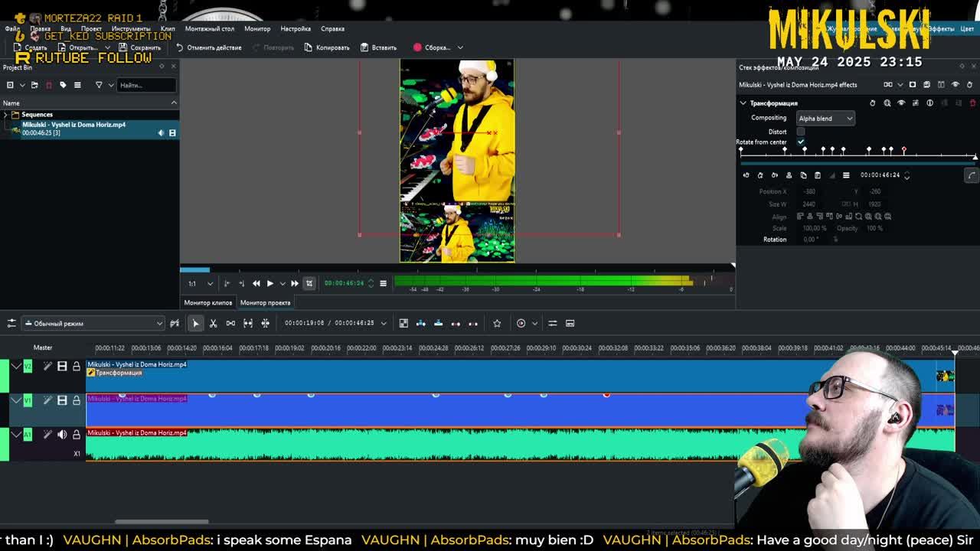Open the Обычный режим edit mode dropdown

93,323
